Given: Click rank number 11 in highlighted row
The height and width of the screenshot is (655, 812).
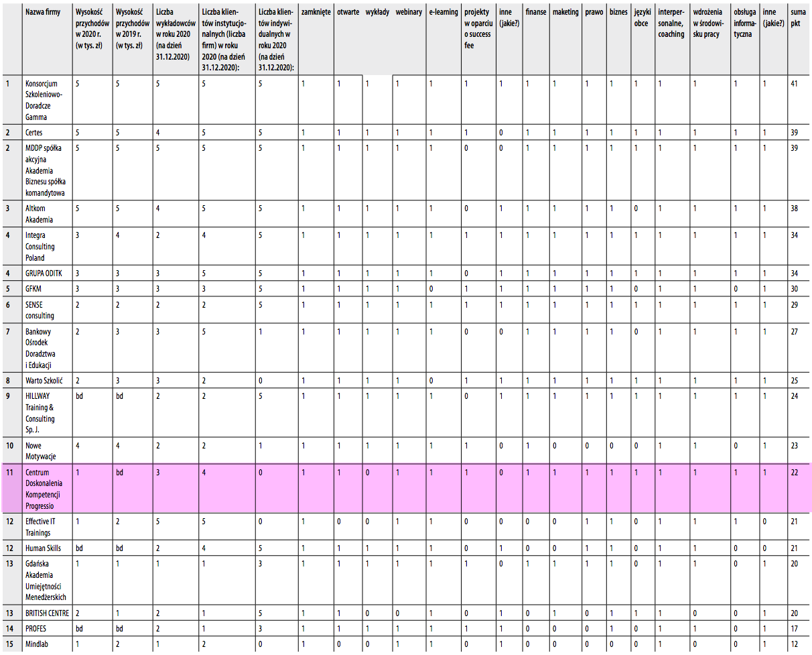Looking at the screenshot, I should 9,472.
